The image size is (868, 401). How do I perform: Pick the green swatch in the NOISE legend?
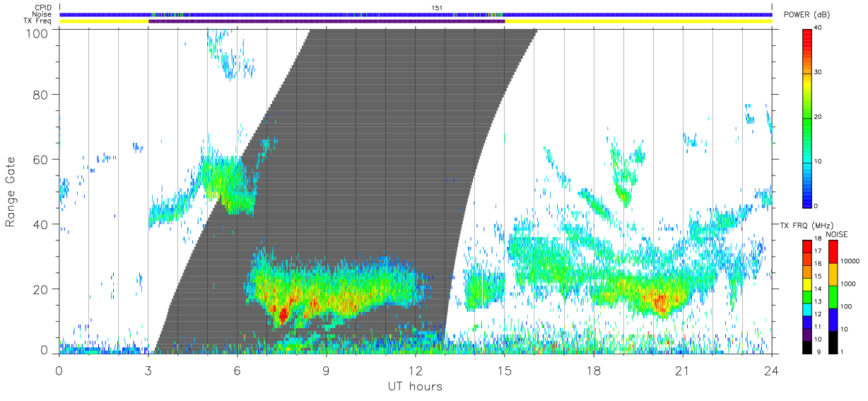(x=833, y=296)
